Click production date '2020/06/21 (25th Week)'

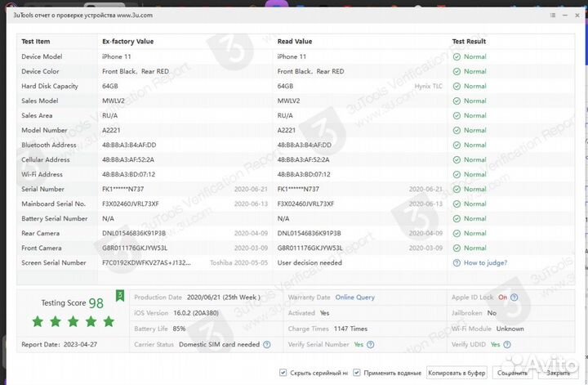click(x=224, y=298)
